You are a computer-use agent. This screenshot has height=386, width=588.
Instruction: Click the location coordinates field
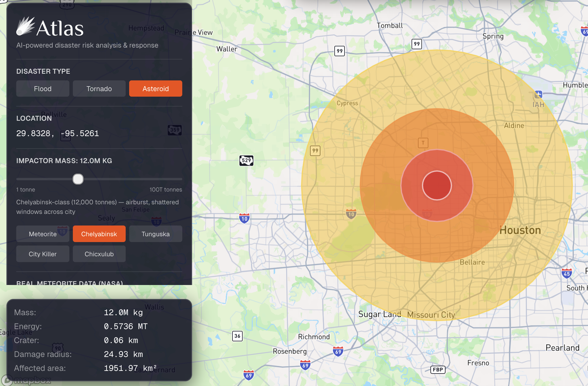(58, 134)
